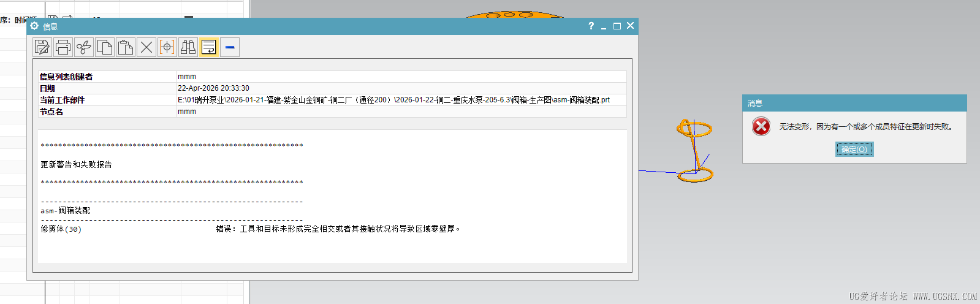Select the 修剪体(30) entry
Screen dimensions: 980x304
(61, 229)
